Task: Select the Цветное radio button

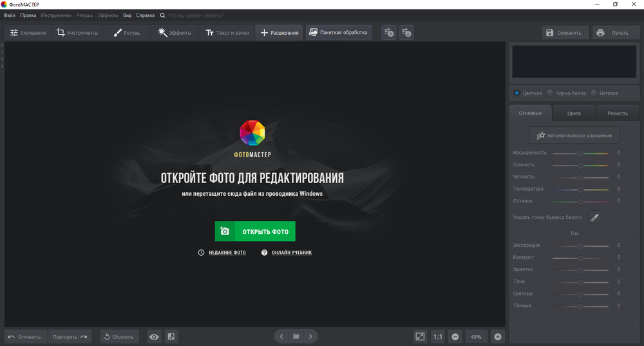Action: coord(516,93)
